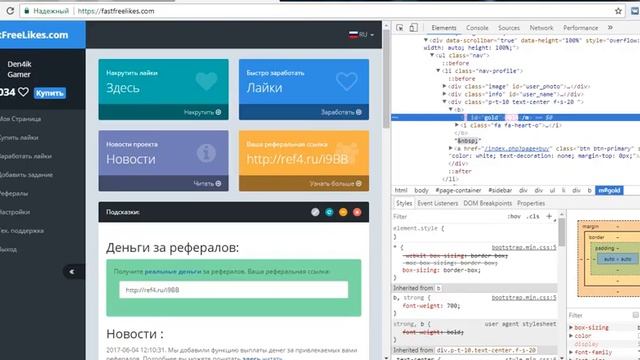Screen dimensions: 640x360
Task: Click the Купить button in the sidebar
Action: pyautogui.click(x=49, y=93)
